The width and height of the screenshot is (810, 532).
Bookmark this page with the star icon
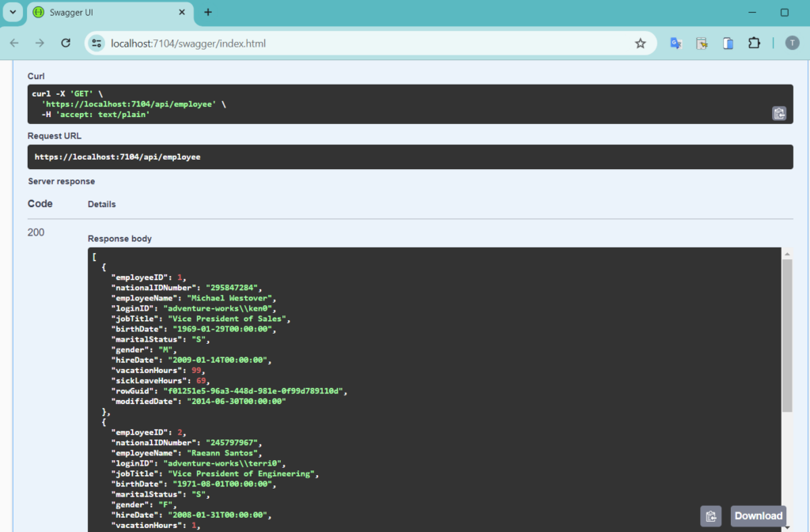coord(641,43)
